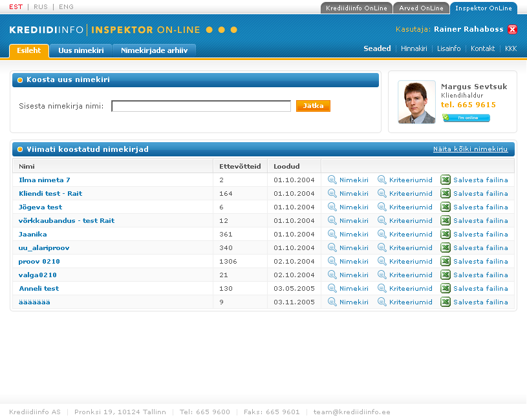The image size is (527, 420).
Task: Switch language to RUS
Action: (41, 7)
